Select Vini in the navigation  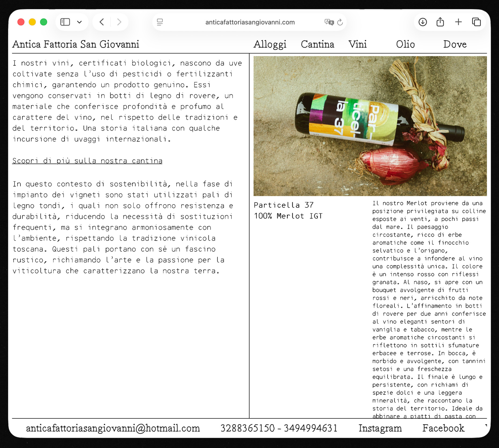point(357,44)
